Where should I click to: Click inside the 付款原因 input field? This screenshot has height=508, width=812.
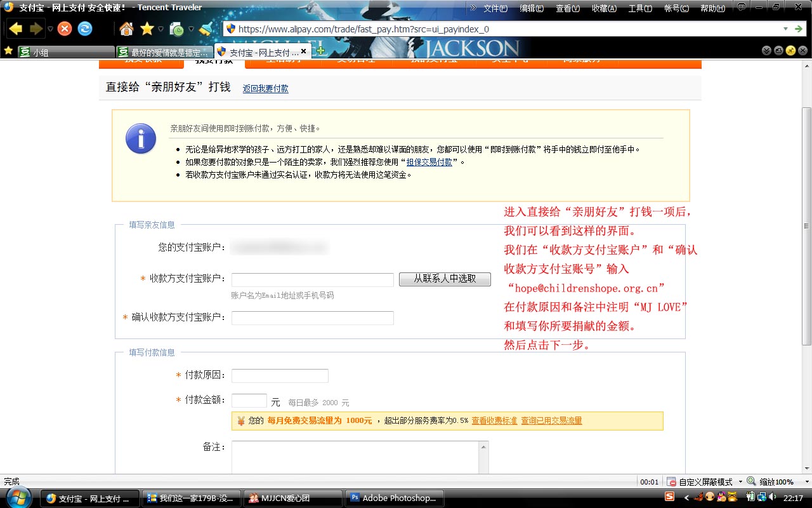point(280,375)
